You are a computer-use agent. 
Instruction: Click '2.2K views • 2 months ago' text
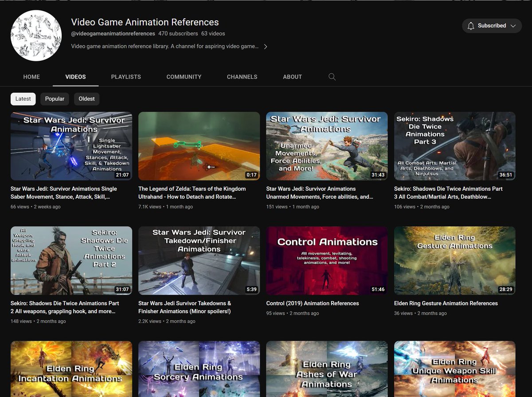[167, 321]
